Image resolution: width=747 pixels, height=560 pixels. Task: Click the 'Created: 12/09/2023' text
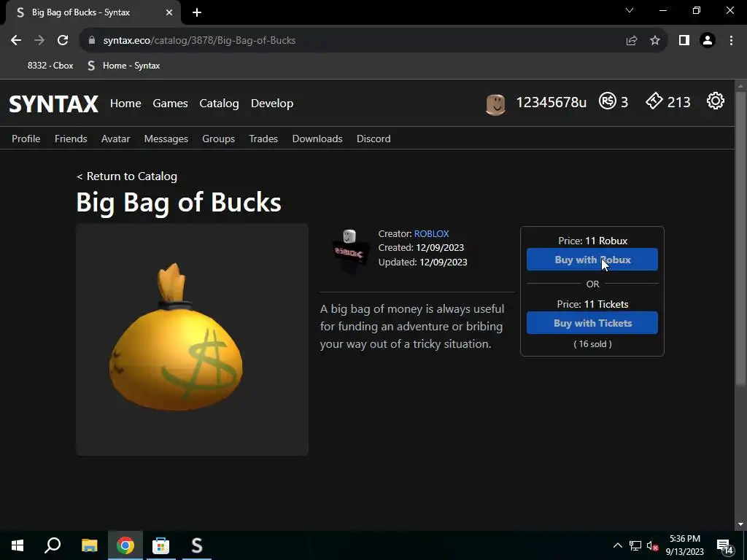pyautogui.click(x=421, y=248)
